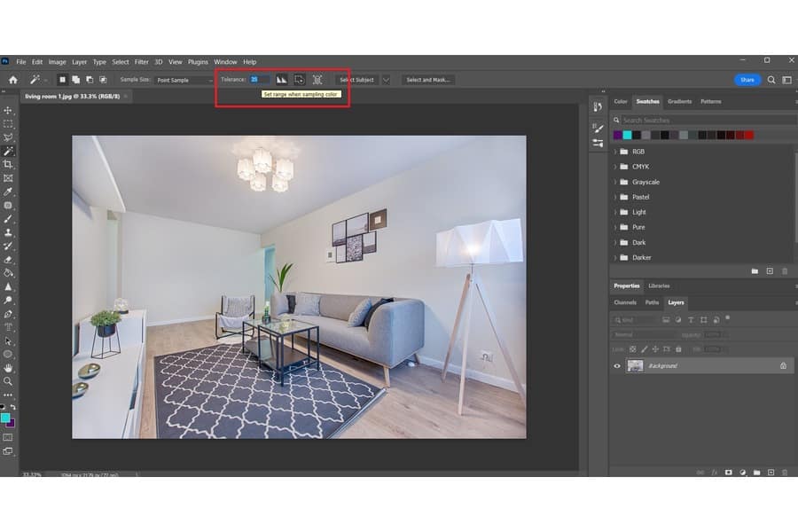Click the Home icon in options bar
The width and height of the screenshot is (798, 532).
click(13, 80)
